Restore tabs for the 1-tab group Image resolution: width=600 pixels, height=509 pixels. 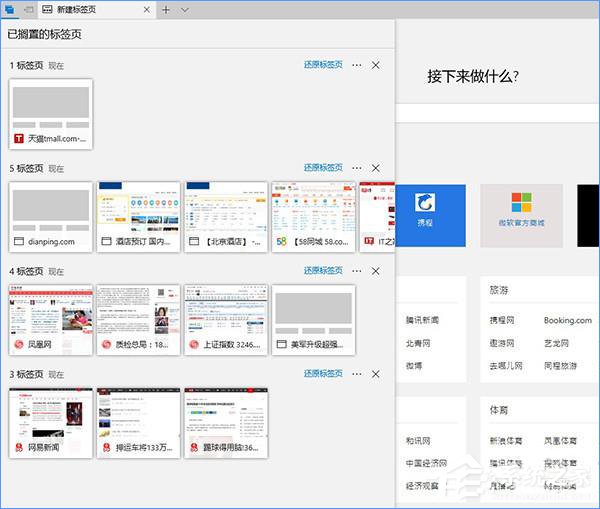coord(323,65)
